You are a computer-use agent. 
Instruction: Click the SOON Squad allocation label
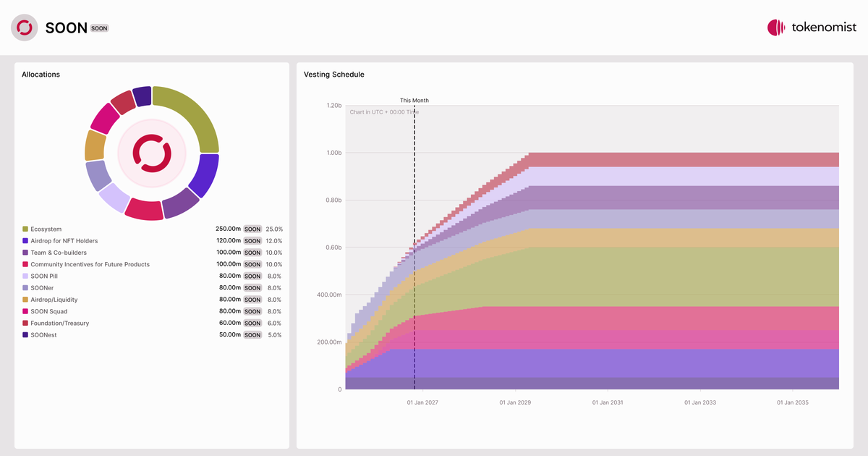[x=49, y=312]
